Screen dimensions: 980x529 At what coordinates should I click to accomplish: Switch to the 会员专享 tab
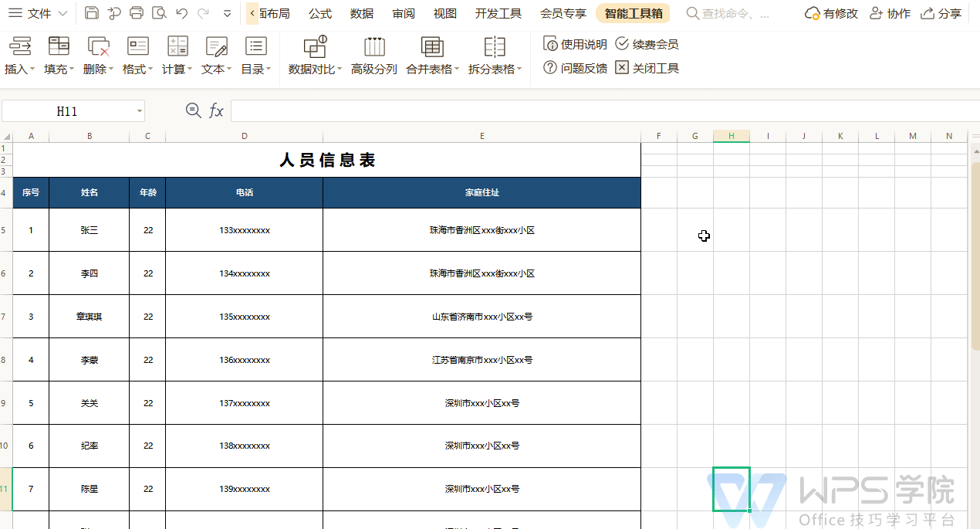pos(563,13)
